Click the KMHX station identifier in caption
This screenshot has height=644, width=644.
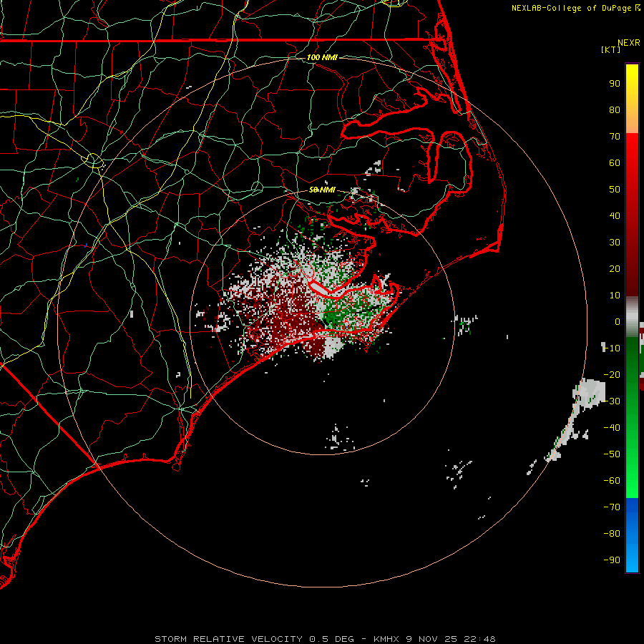point(386,639)
